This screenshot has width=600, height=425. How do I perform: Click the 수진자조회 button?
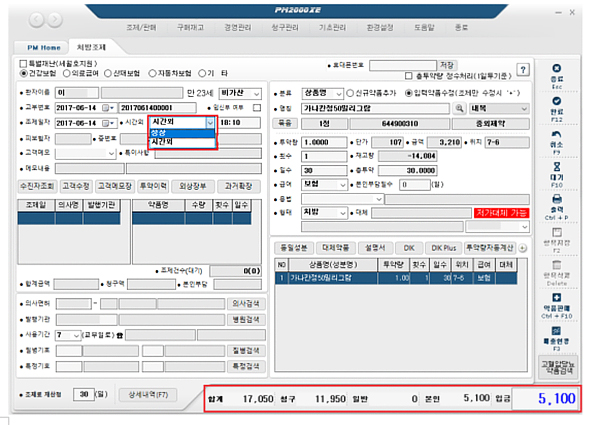pos(38,186)
